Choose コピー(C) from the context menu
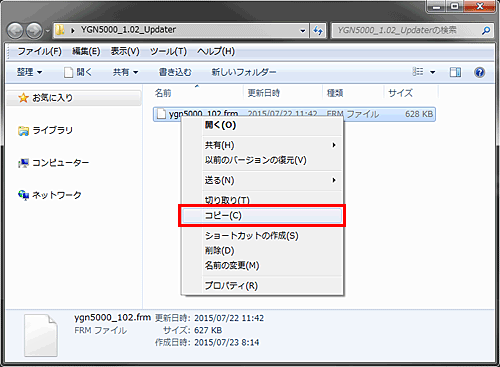The height and width of the screenshot is (367, 500). tap(262, 216)
